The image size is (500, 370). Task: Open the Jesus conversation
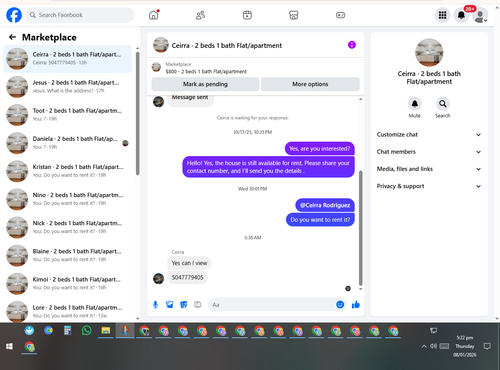pos(68,87)
